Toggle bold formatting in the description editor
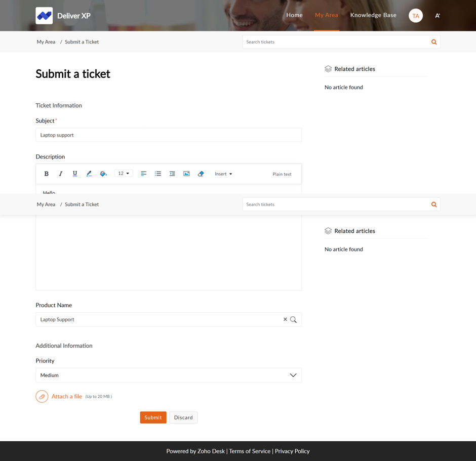Screen dimensions: 476x461 (x=47, y=174)
